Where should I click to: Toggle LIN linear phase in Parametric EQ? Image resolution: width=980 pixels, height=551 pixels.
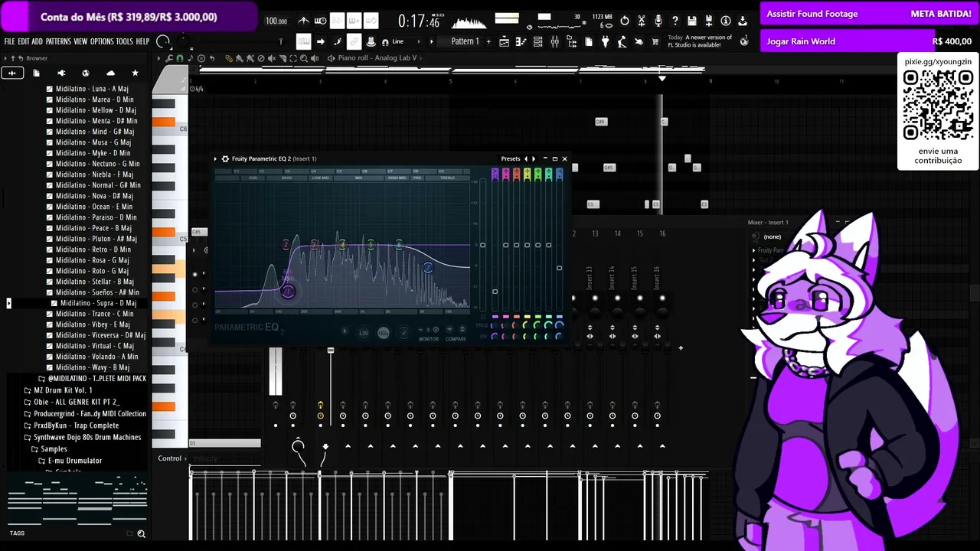click(x=364, y=333)
